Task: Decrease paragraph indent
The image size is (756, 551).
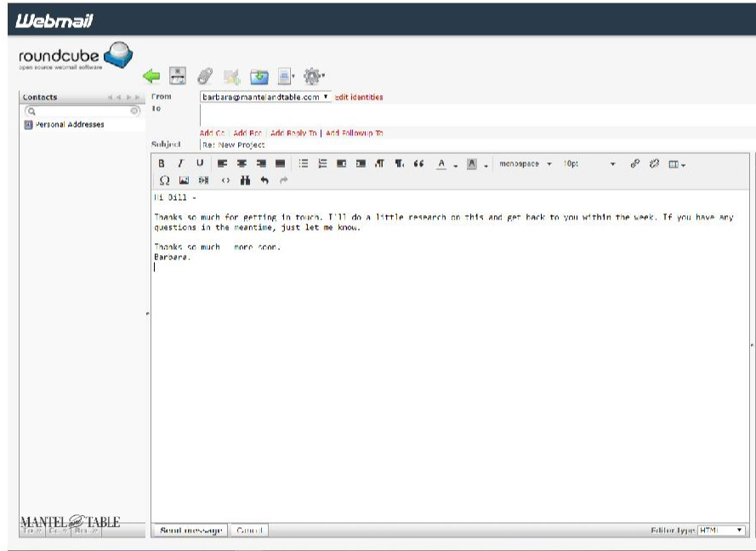Action: click(341, 164)
